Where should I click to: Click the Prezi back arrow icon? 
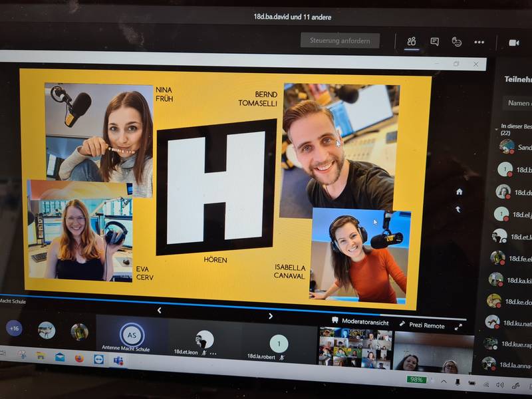(458, 209)
